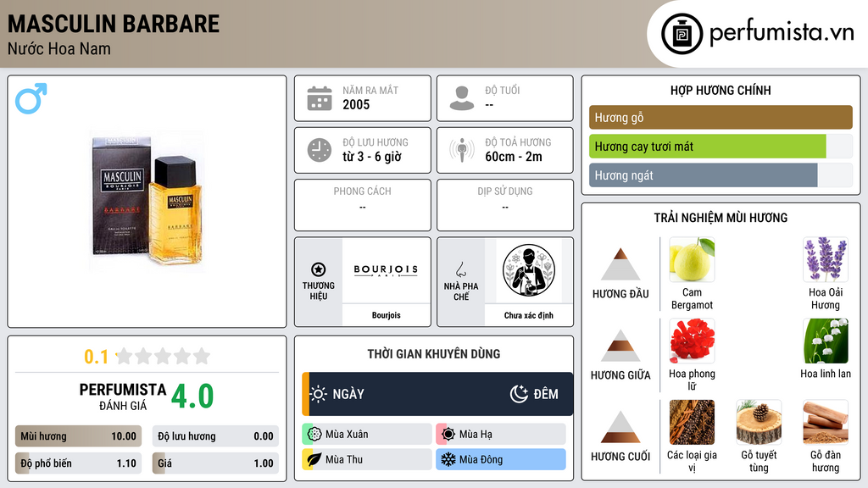Click the moon icon beside Đêm
The image size is (868, 488).
519,394
